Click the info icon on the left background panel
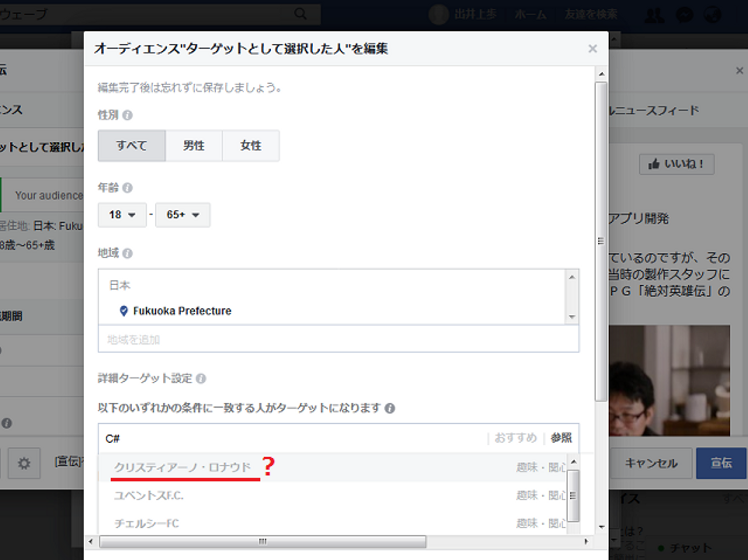The width and height of the screenshot is (748, 560). click(x=6, y=423)
